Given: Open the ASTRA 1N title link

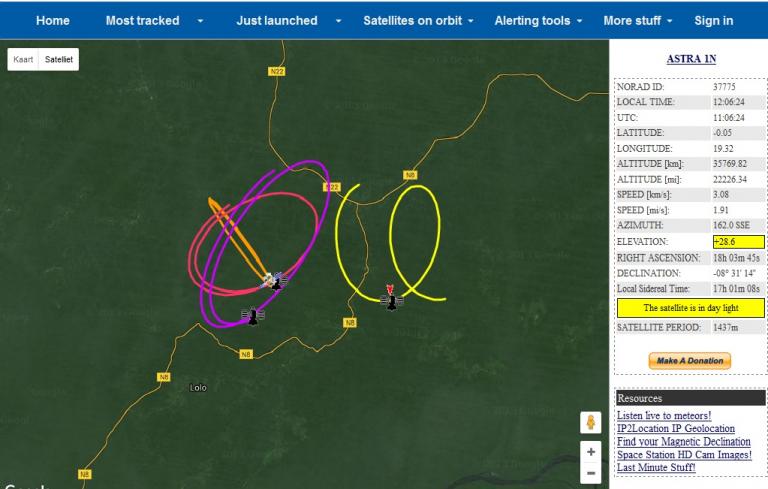Looking at the screenshot, I should click(x=691, y=59).
